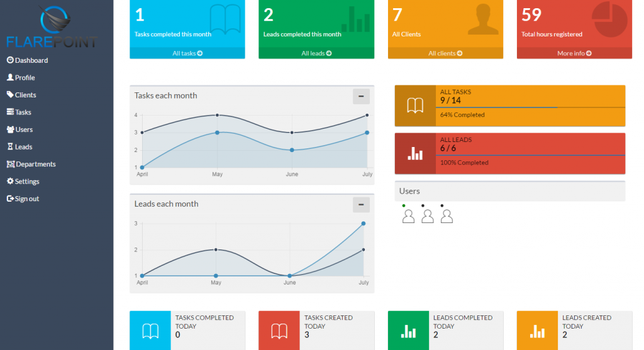Click the bar chart icon in All Leads box
The height and width of the screenshot is (350, 644).
click(x=415, y=153)
